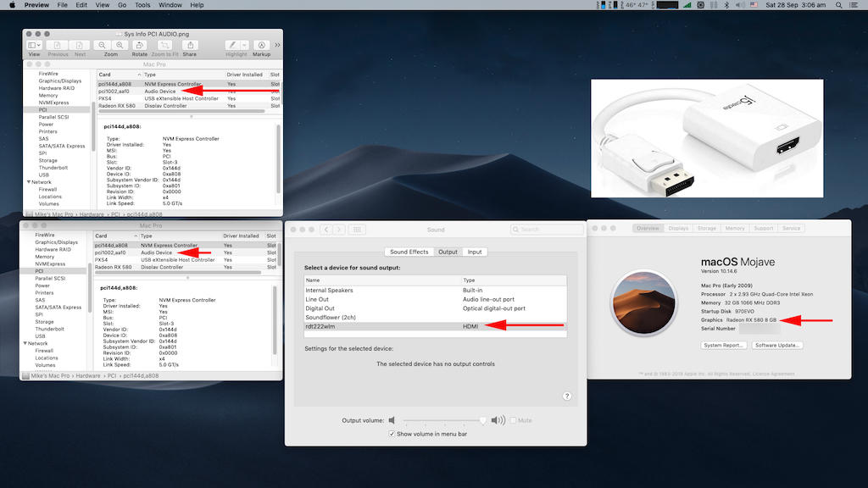Select rdt222wlm HDMI output device

(x=435, y=326)
